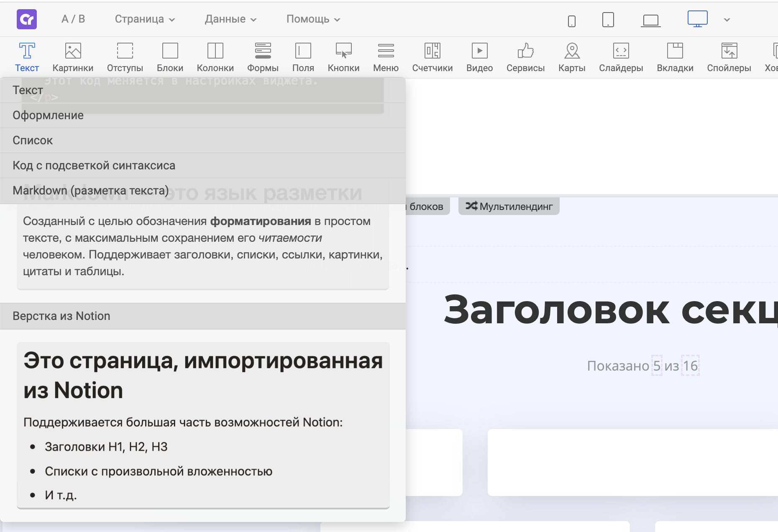Screen dimensions: 778x532
Task: Switch to mobile phone preview
Action: point(572,20)
